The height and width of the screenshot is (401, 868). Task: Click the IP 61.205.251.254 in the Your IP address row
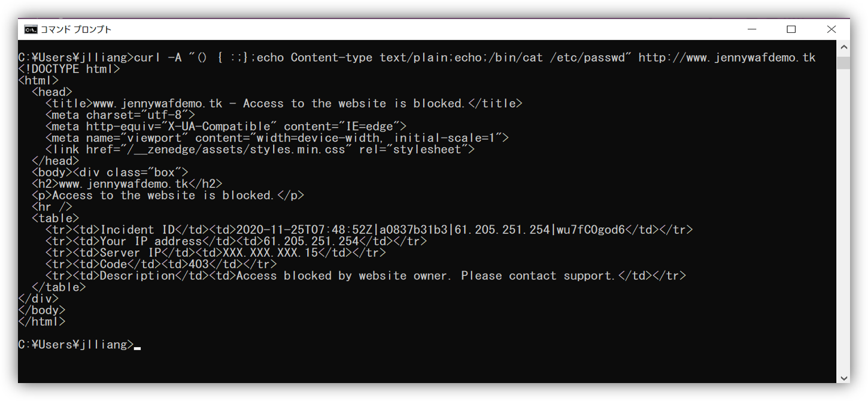click(x=311, y=241)
